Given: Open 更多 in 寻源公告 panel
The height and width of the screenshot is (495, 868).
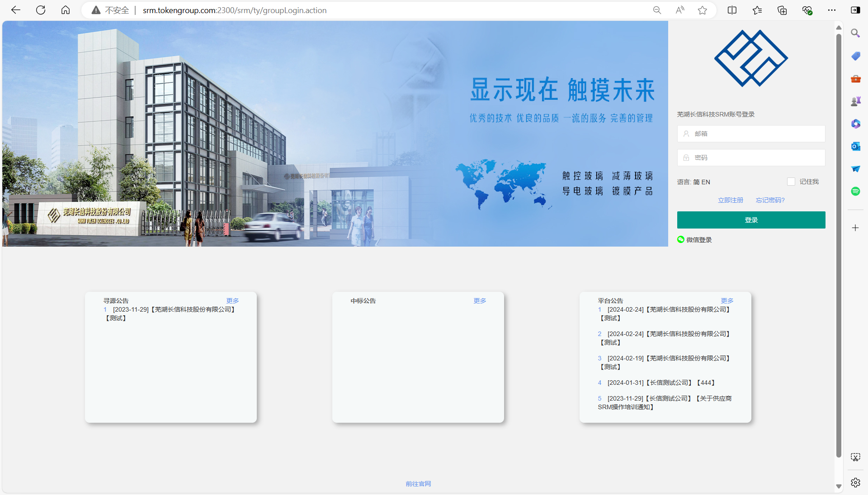Looking at the screenshot, I should (x=232, y=301).
